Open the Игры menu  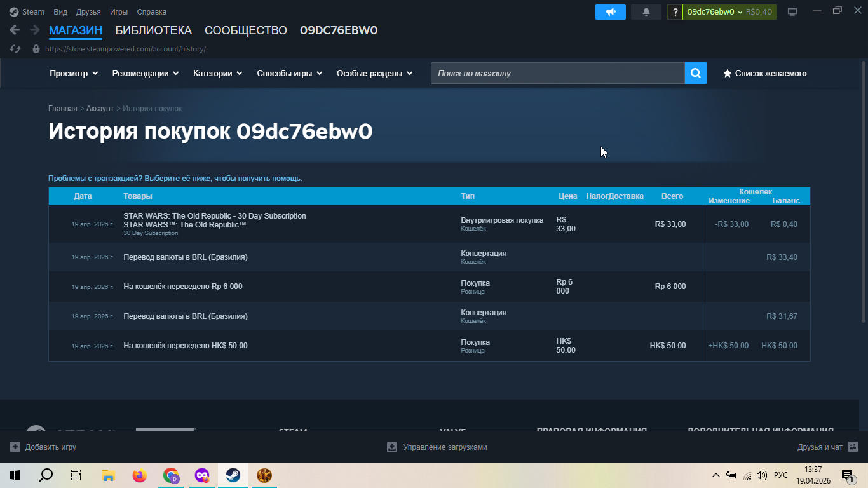pos(119,12)
